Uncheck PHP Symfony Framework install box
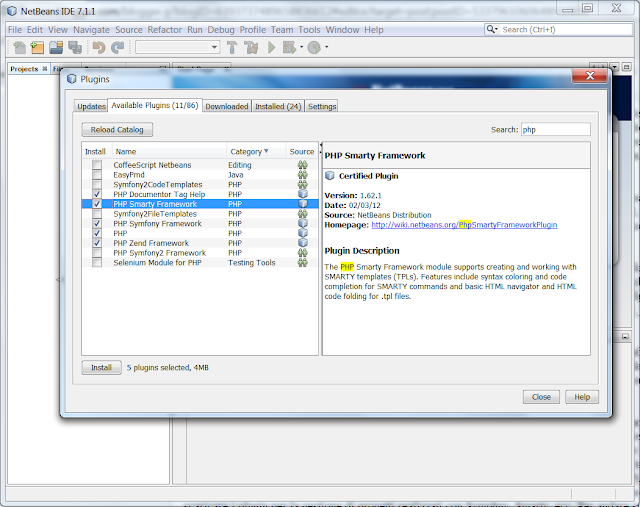This screenshot has height=507, width=640. 97,224
